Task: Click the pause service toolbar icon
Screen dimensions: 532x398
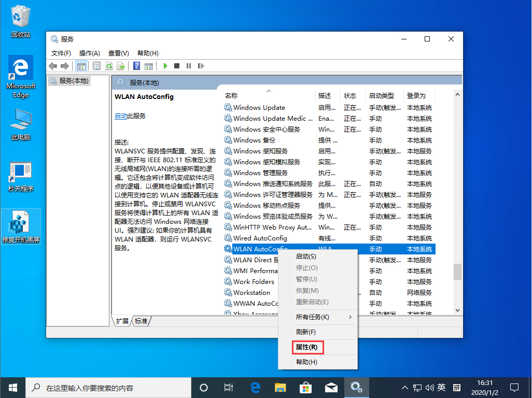Action: 188,66
